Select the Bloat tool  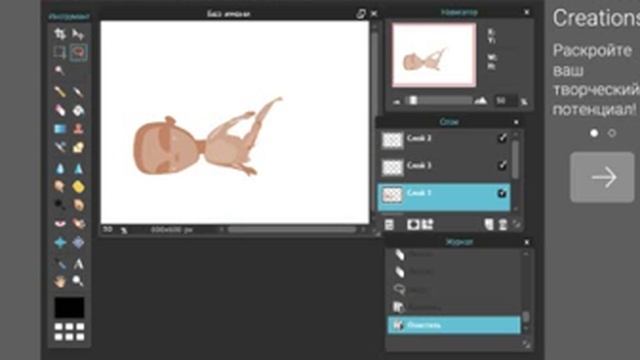(x=60, y=242)
